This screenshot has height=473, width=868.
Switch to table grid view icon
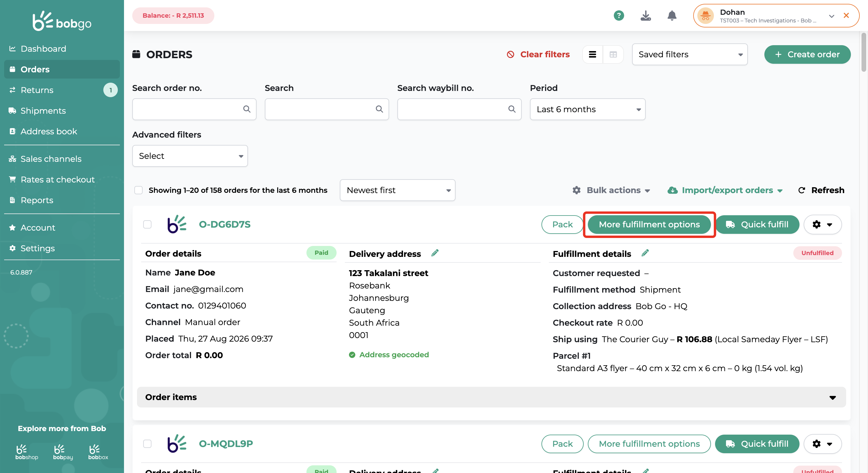click(613, 54)
